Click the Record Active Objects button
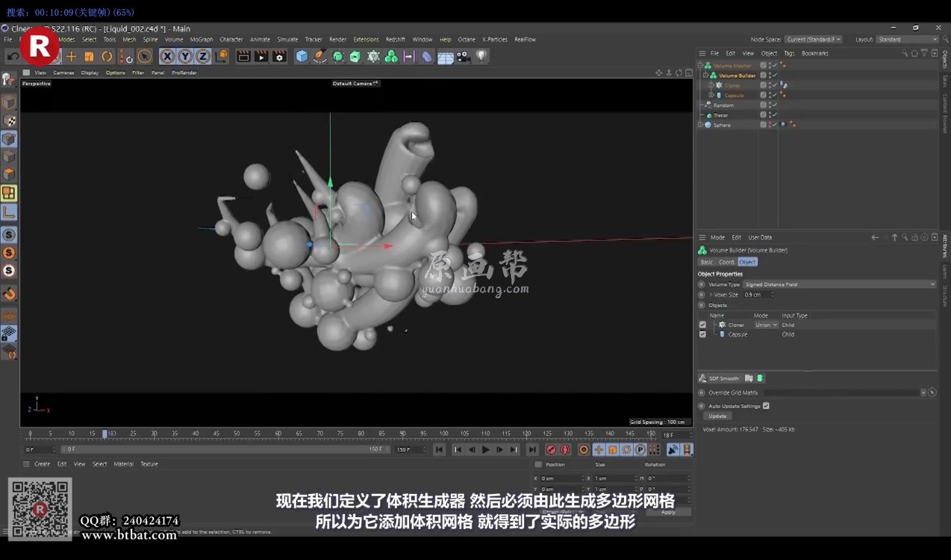The image size is (951, 560). [551, 450]
